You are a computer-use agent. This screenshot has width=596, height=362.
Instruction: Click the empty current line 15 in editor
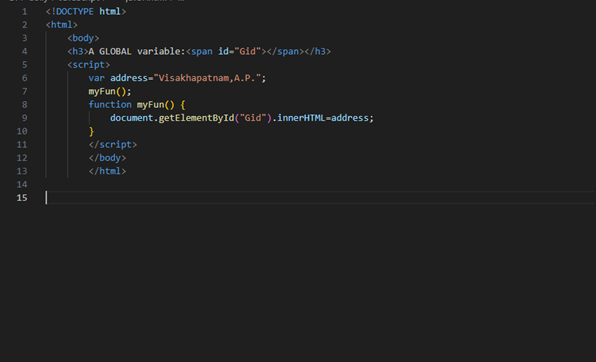319,198
